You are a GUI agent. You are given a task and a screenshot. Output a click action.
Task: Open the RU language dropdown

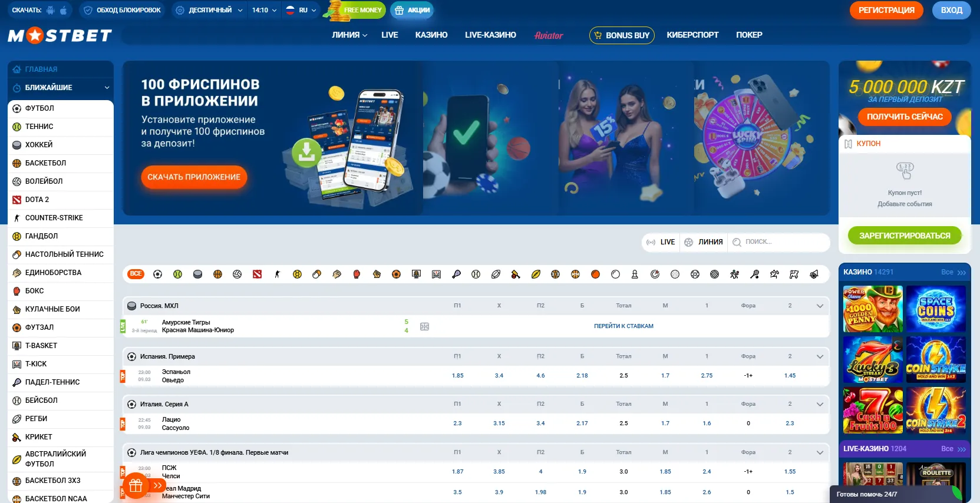(x=301, y=10)
